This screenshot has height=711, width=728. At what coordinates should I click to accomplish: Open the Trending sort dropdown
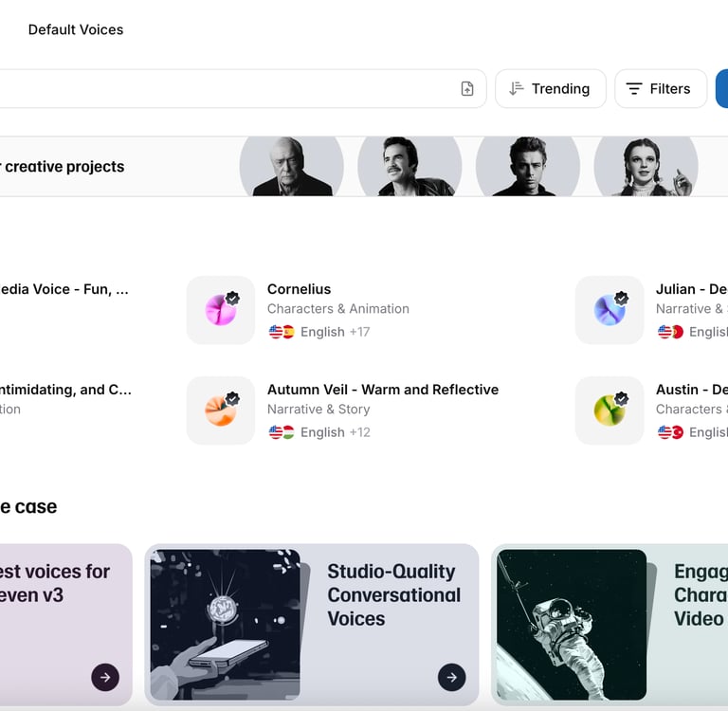pyautogui.click(x=550, y=88)
